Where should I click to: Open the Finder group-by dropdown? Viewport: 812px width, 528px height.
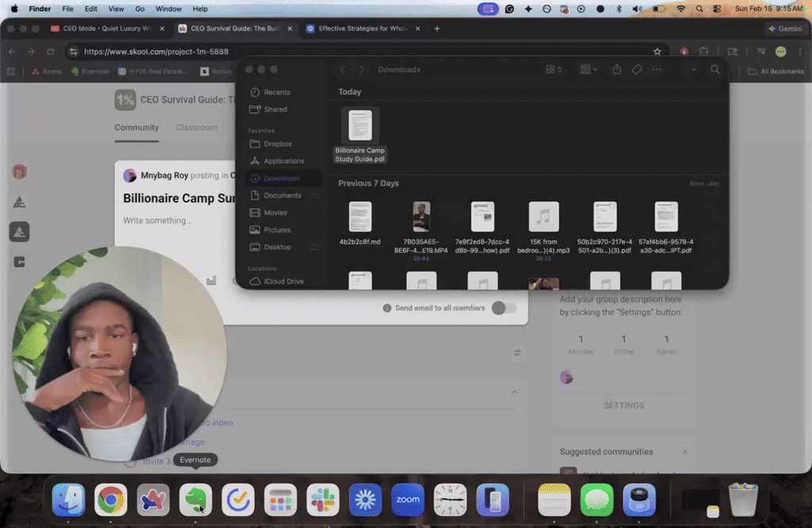(588, 69)
